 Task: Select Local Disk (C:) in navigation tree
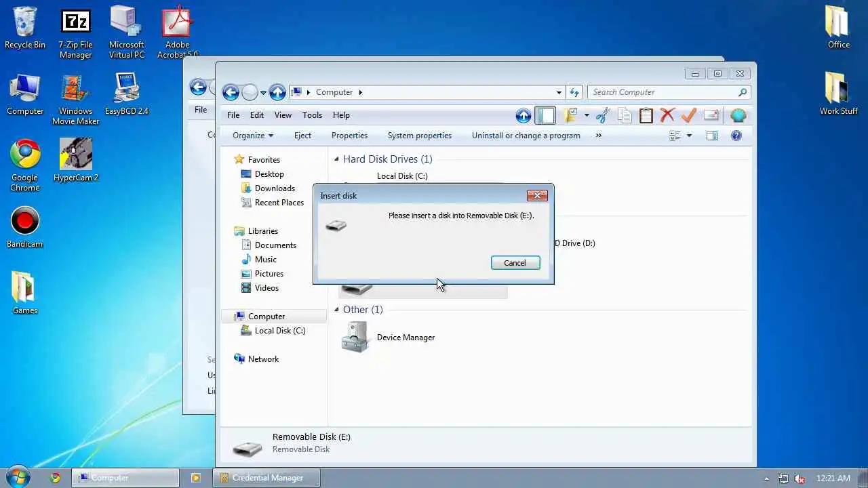(x=273, y=331)
